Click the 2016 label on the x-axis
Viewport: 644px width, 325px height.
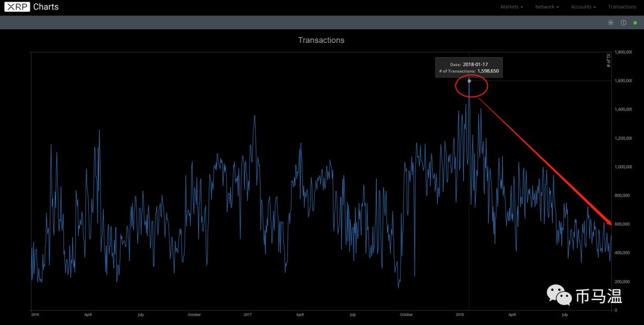35,314
